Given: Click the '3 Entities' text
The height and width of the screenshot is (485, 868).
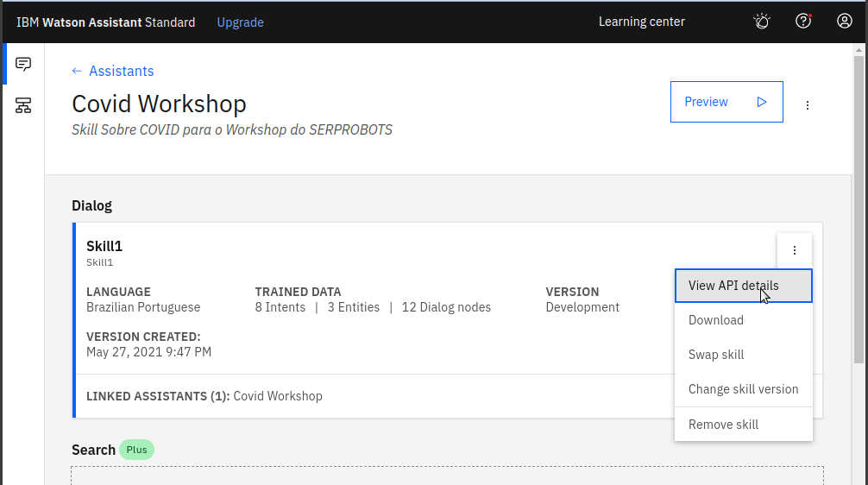Looking at the screenshot, I should click(353, 307).
